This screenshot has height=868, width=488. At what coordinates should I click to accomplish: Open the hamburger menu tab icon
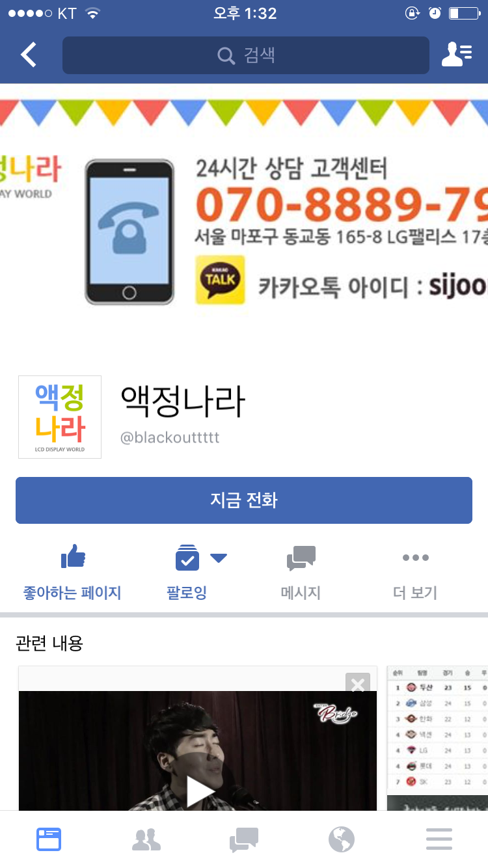[439, 839]
